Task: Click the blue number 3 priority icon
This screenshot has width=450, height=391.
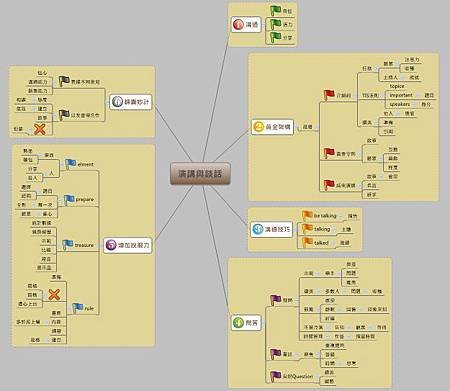Action: 258,229
